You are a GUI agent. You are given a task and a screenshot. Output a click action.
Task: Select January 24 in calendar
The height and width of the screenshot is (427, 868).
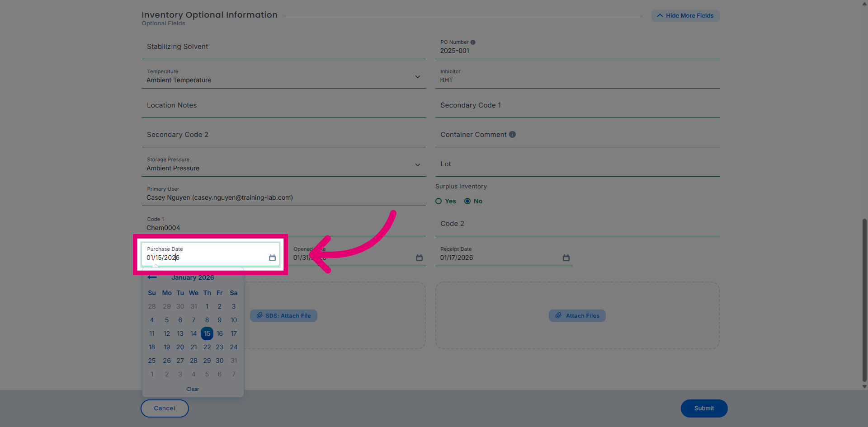pos(234,347)
